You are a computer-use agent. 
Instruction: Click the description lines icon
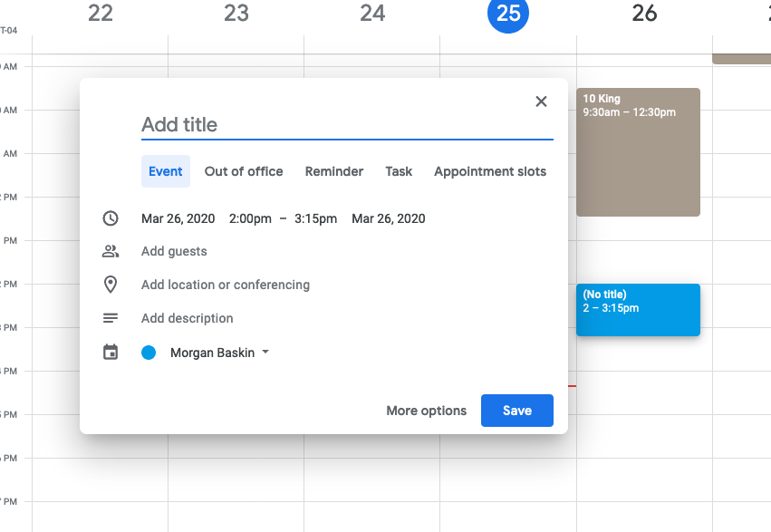click(x=111, y=318)
